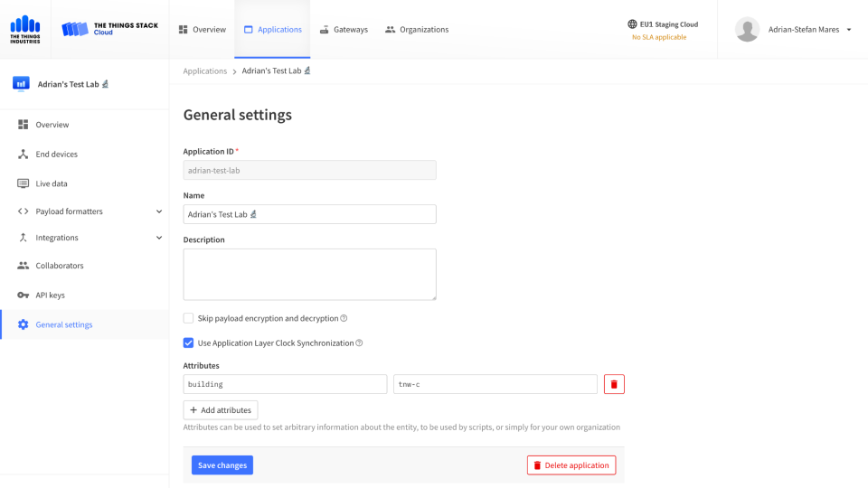Image resolution: width=868 pixels, height=488 pixels.
Task: Go to the Organizations tab
Action: pos(417,29)
